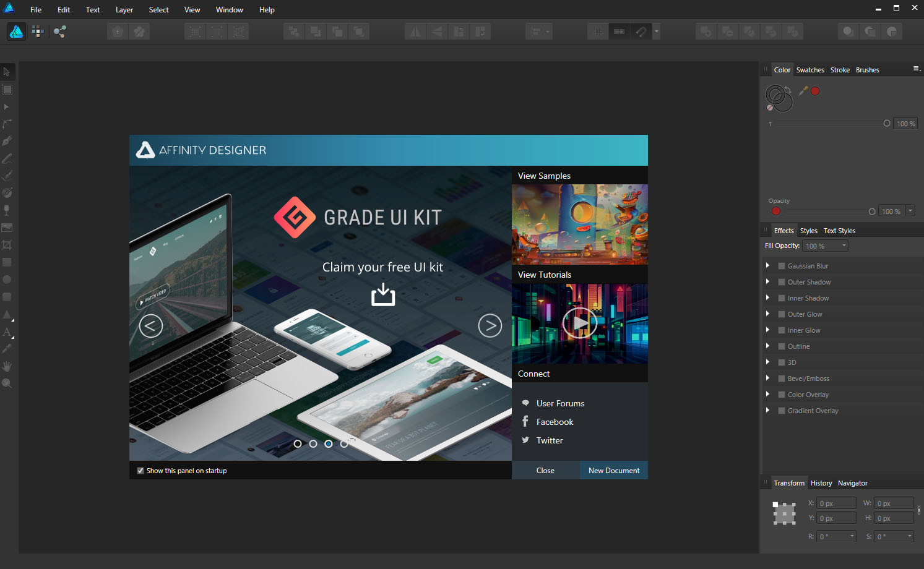Enable the 3D effect checkbox

click(x=782, y=362)
